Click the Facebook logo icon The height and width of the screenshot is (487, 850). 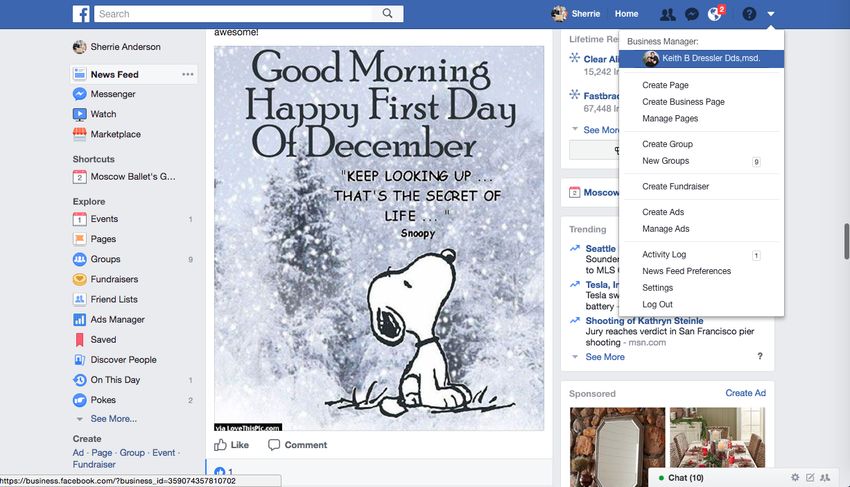(x=81, y=14)
